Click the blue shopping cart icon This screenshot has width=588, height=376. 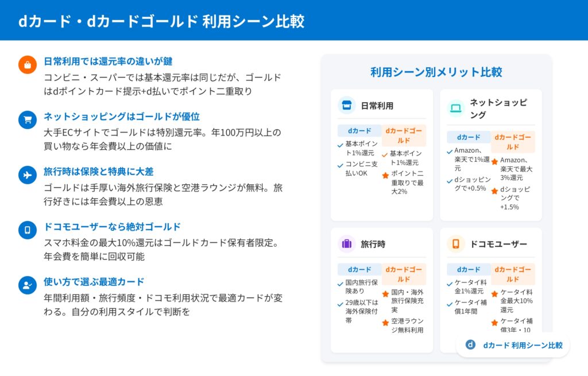coord(27,119)
